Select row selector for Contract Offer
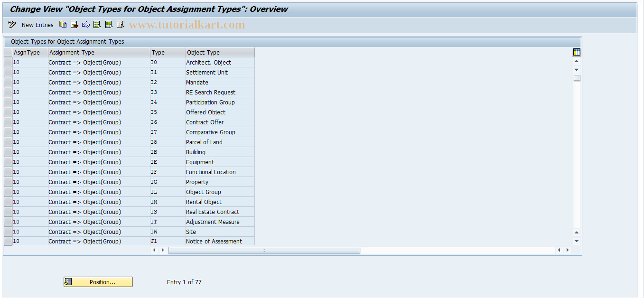The height and width of the screenshot is (298, 644). [8, 122]
